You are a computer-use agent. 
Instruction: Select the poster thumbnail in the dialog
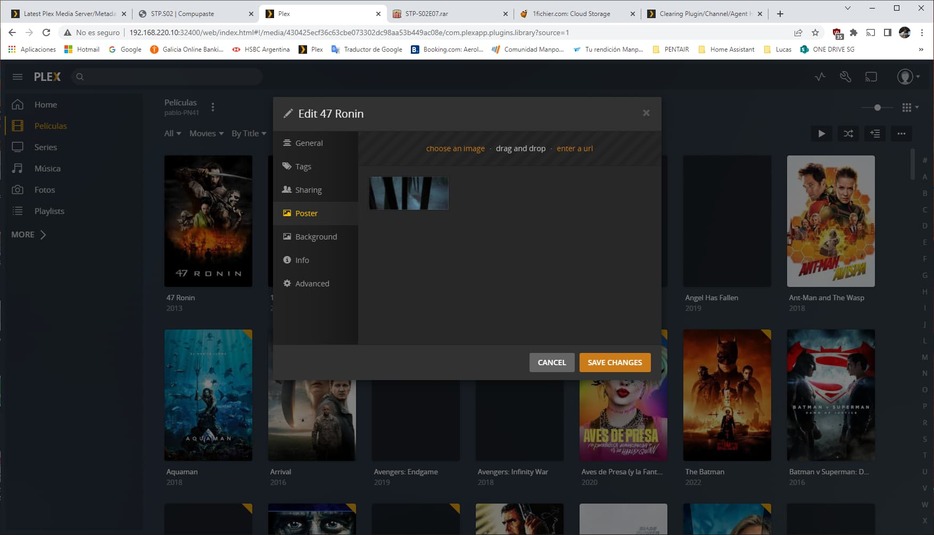pos(409,193)
